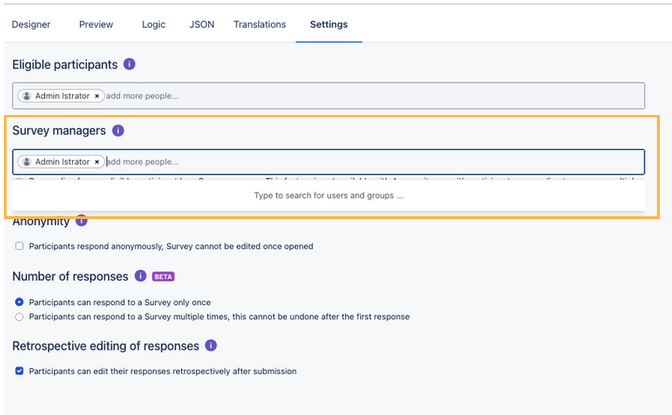The image size is (672, 415).
Task: Enable anonymous participant responses checkbox
Action: tap(20, 246)
